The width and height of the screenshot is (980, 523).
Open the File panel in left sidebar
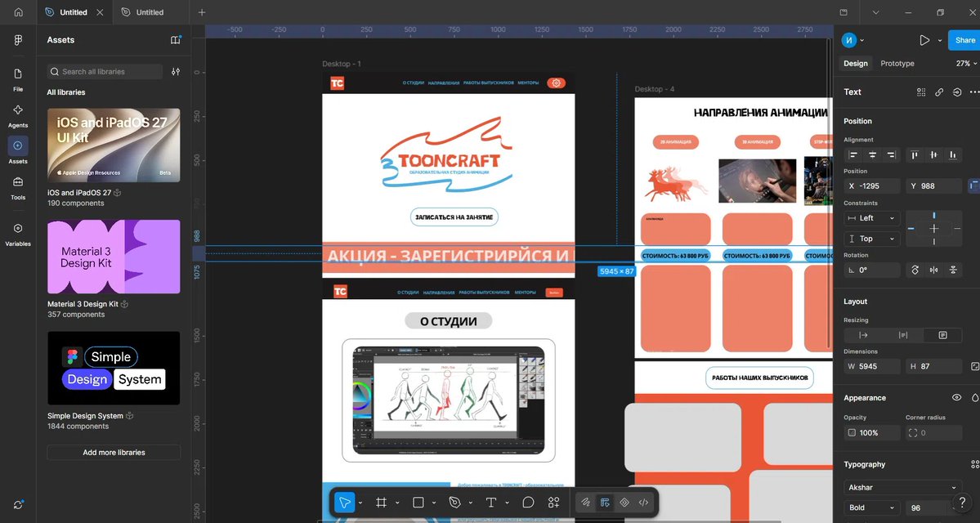[18, 80]
